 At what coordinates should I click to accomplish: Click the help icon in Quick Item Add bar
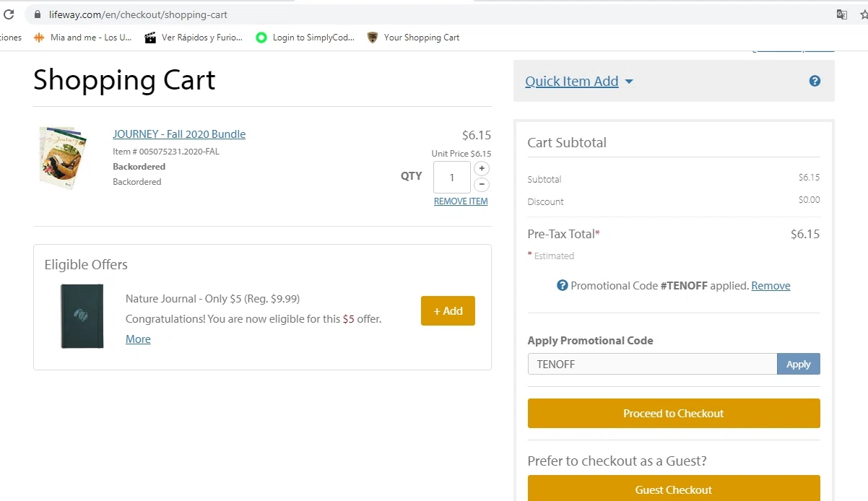815,81
